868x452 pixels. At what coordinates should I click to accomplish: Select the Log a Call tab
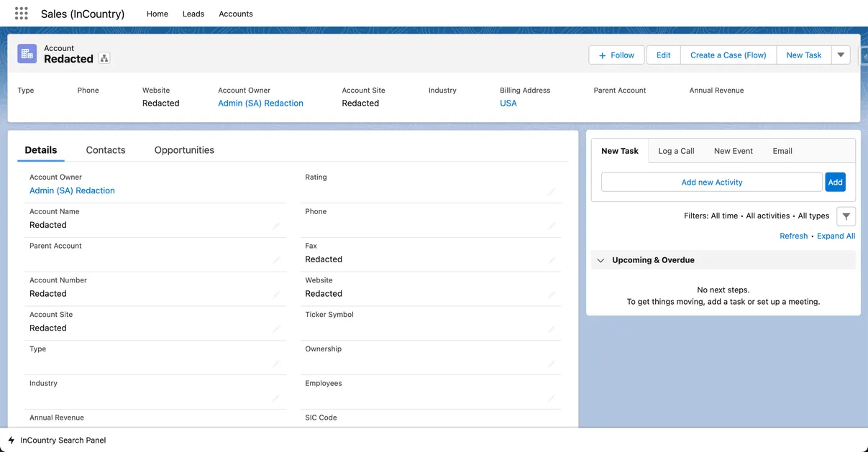(x=676, y=151)
